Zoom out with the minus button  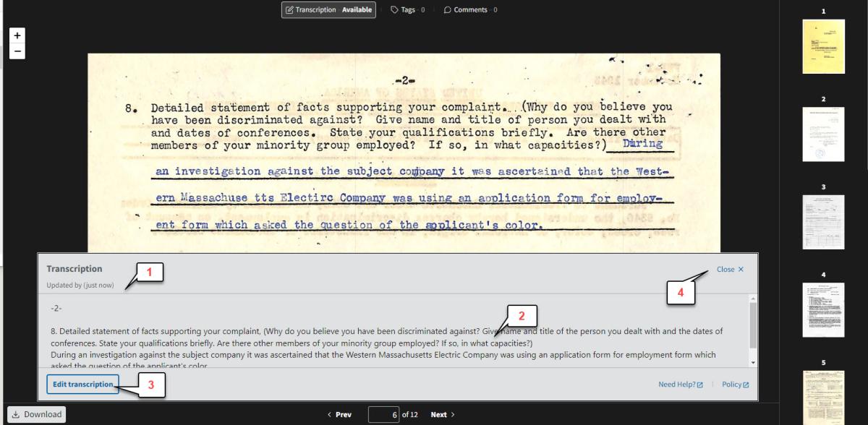pyautogui.click(x=17, y=51)
